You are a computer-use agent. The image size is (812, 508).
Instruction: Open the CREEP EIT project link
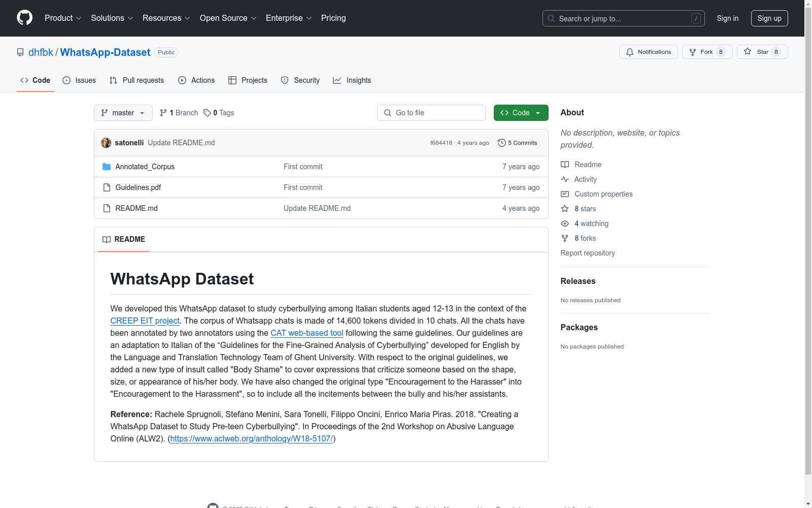point(145,321)
